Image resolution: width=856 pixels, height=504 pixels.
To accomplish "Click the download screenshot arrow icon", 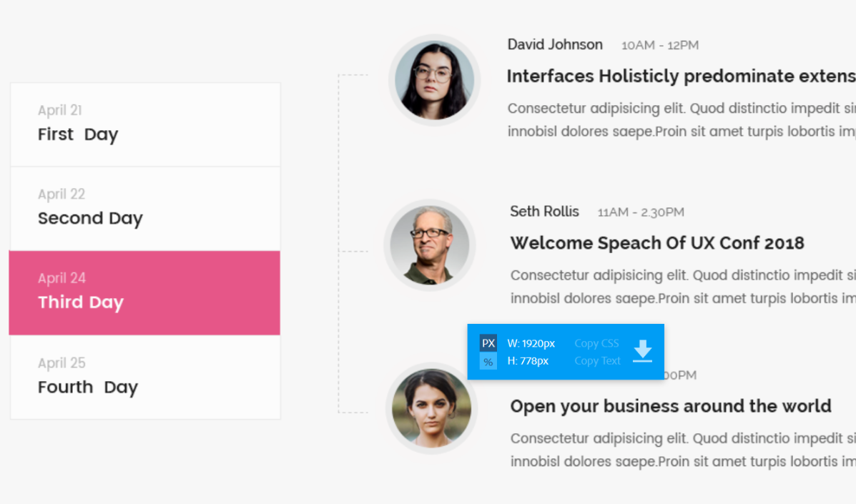I will point(642,350).
